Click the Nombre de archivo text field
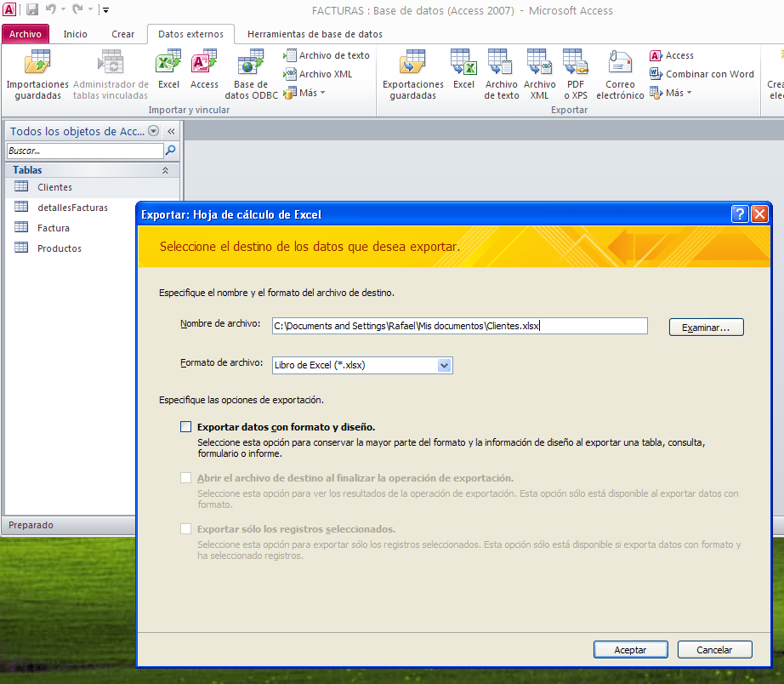This screenshot has width=784, height=684. pyautogui.click(x=459, y=326)
